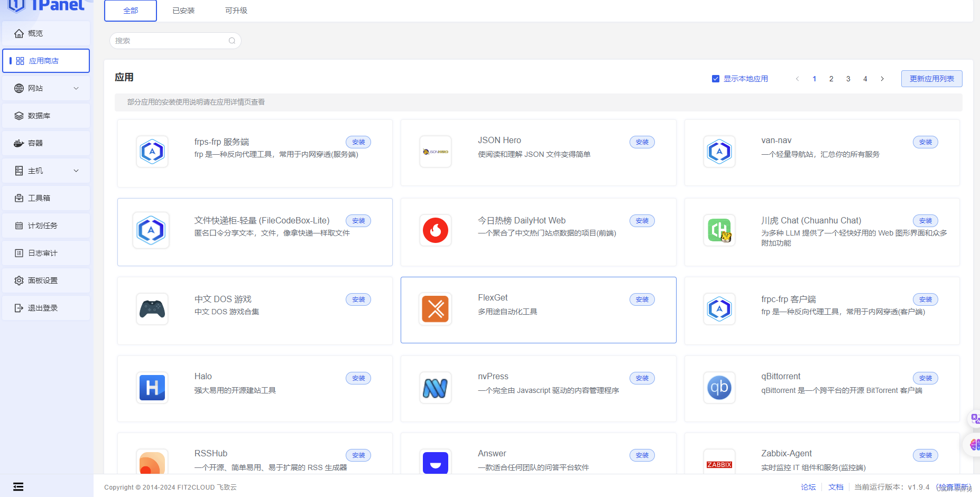Install 中文 DOS 游戏
980x497 pixels.
358,299
